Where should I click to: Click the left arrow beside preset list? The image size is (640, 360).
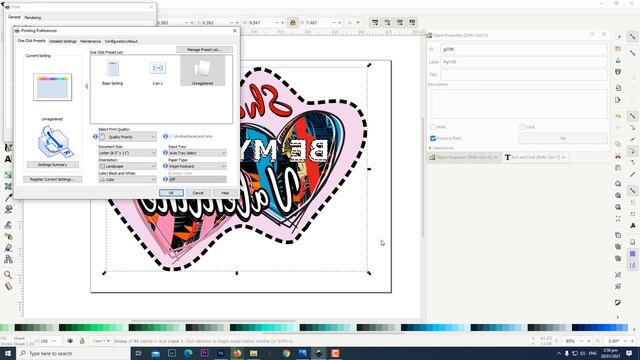pyautogui.click(x=86, y=86)
